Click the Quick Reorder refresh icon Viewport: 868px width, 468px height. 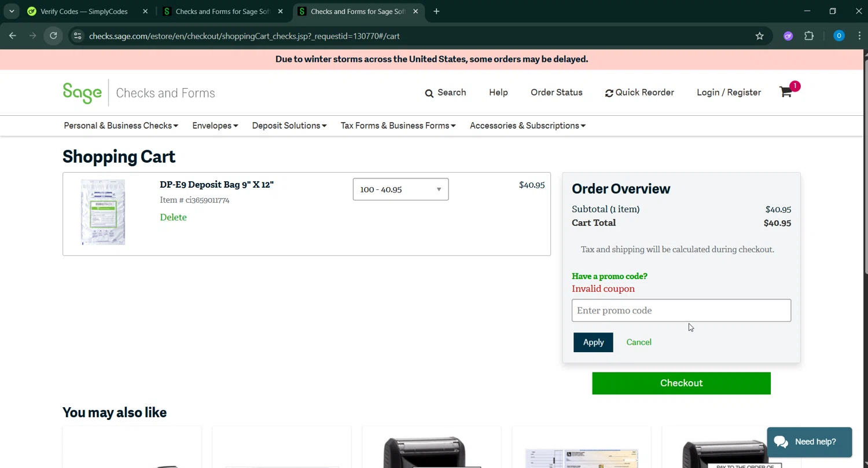click(609, 93)
